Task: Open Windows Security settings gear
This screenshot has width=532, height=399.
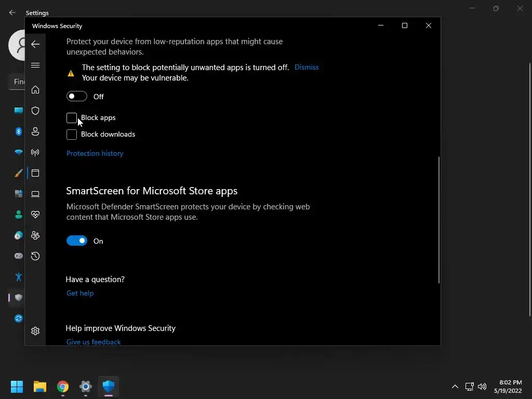Action: coord(35,331)
